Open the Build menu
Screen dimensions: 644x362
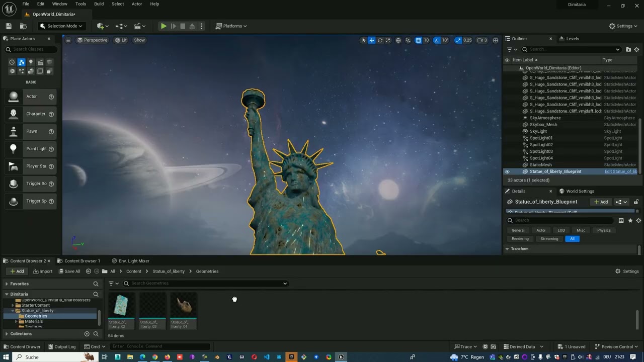pyautogui.click(x=99, y=4)
